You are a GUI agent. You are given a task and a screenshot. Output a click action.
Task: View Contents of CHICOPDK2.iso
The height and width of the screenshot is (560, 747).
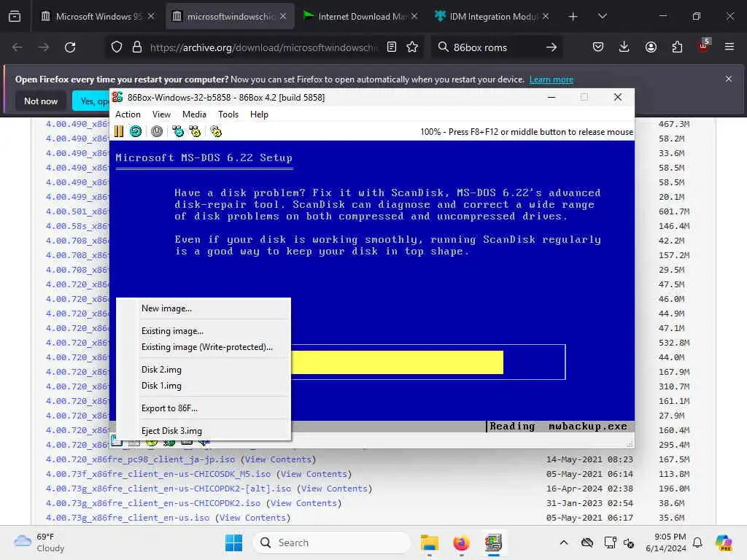[x=303, y=503]
